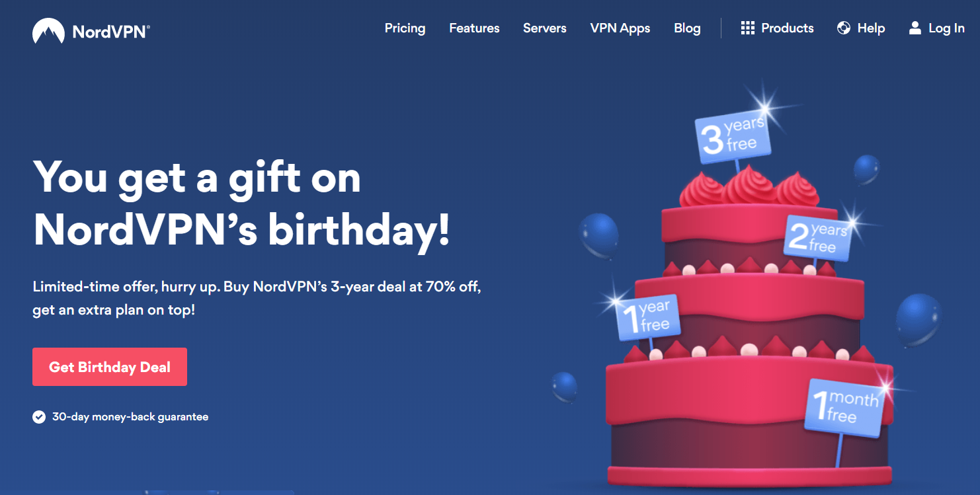Click the Help globe icon
This screenshot has width=980, height=495.
point(843,28)
